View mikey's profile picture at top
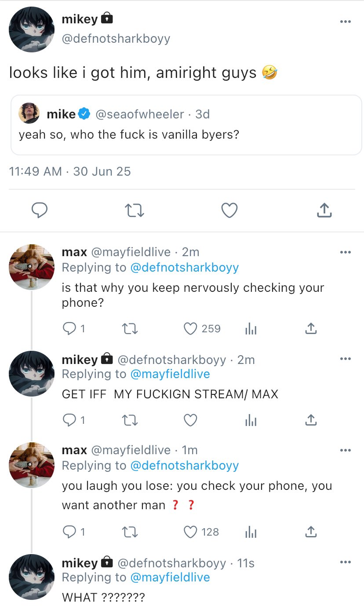This screenshot has width=364, height=610. click(32, 30)
